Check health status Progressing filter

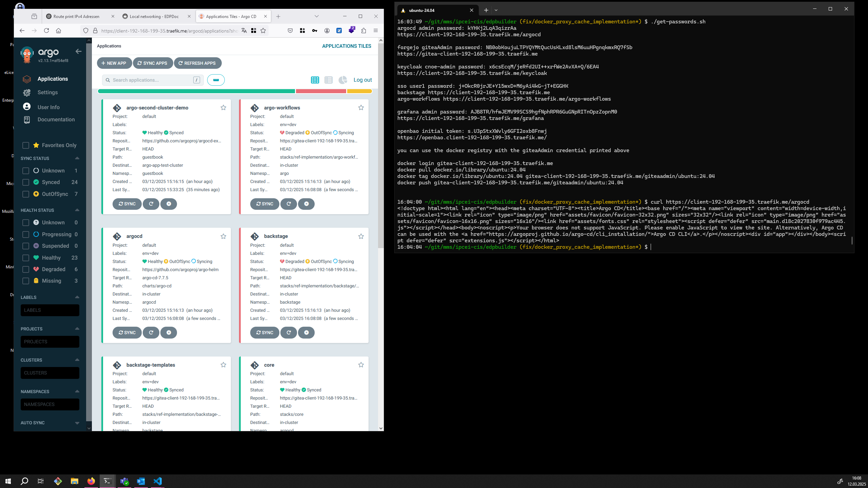pyautogui.click(x=26, y=235)
